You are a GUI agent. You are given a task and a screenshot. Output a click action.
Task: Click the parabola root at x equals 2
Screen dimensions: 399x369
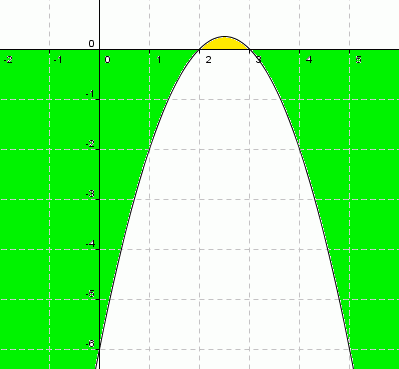point(200,50)
